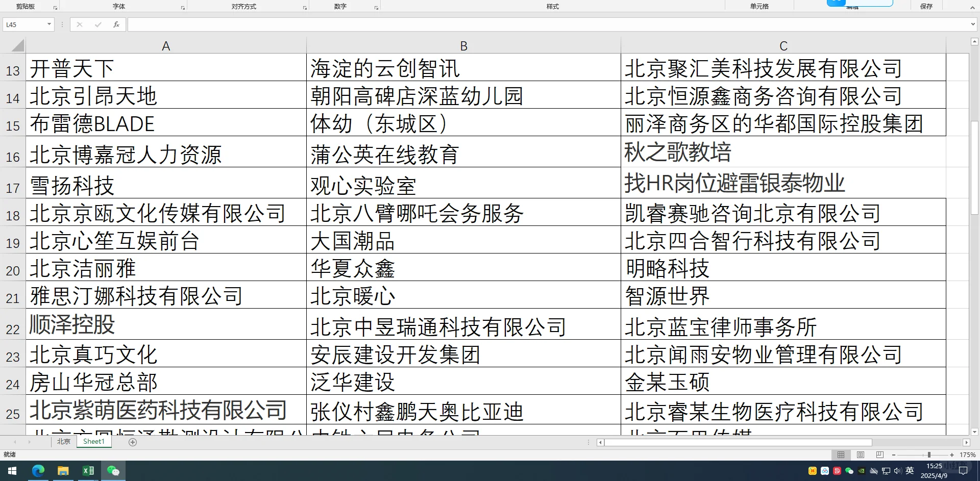Click the zoom slider handle

[929, 454]
